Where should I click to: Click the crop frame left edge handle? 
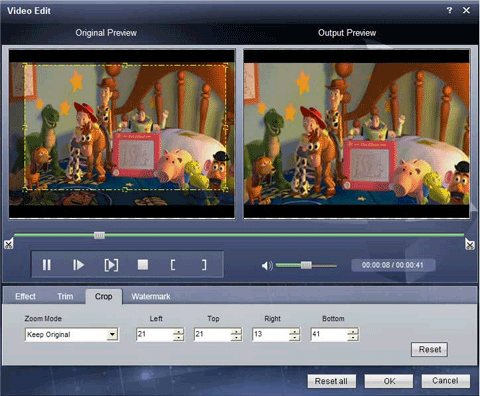(25, 127)
